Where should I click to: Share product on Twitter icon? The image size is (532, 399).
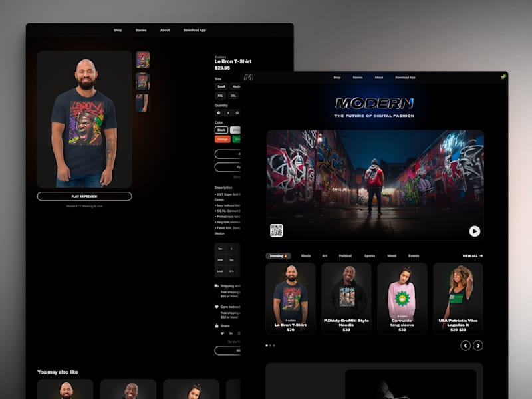pos(222,334)
